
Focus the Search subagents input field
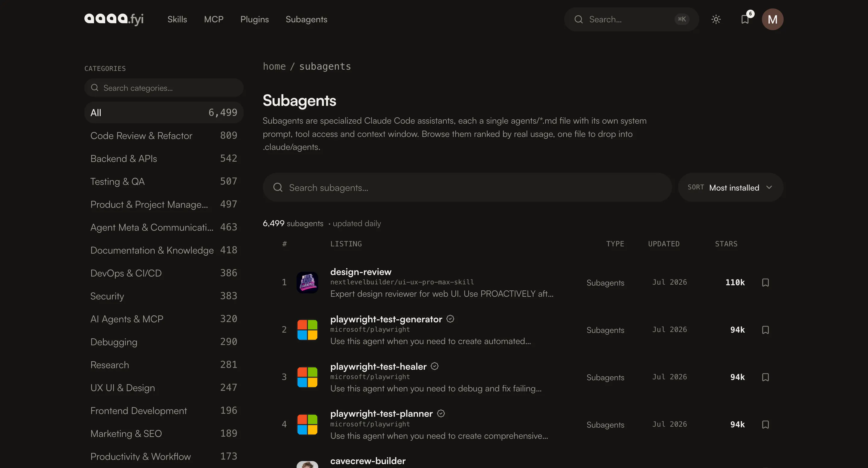467,188
